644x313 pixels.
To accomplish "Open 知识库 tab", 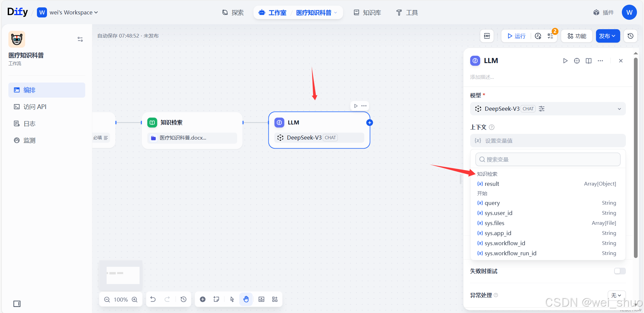I will 367,12.
